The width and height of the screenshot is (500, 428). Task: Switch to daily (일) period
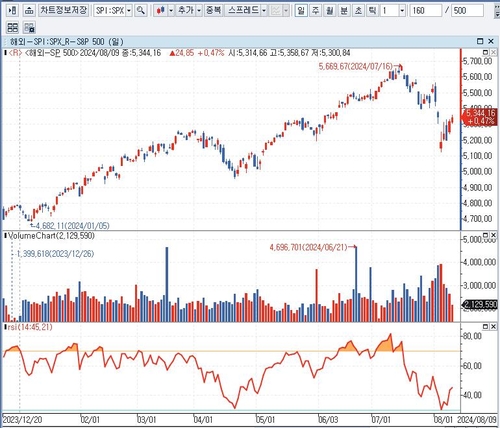tap(301, 11)
